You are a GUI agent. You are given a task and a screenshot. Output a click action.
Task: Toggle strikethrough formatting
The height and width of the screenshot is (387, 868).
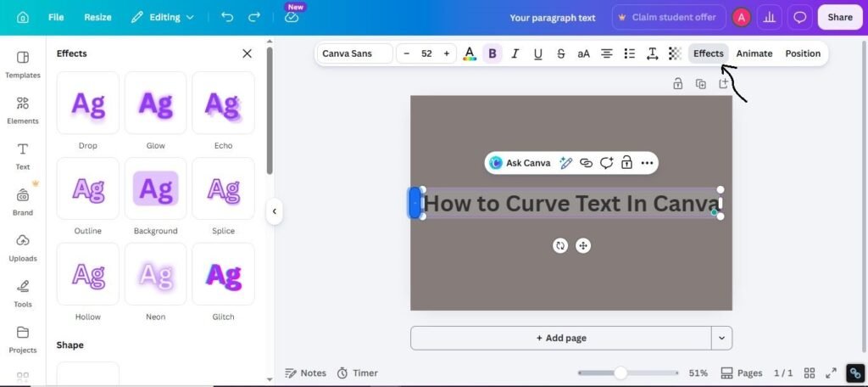561,53
